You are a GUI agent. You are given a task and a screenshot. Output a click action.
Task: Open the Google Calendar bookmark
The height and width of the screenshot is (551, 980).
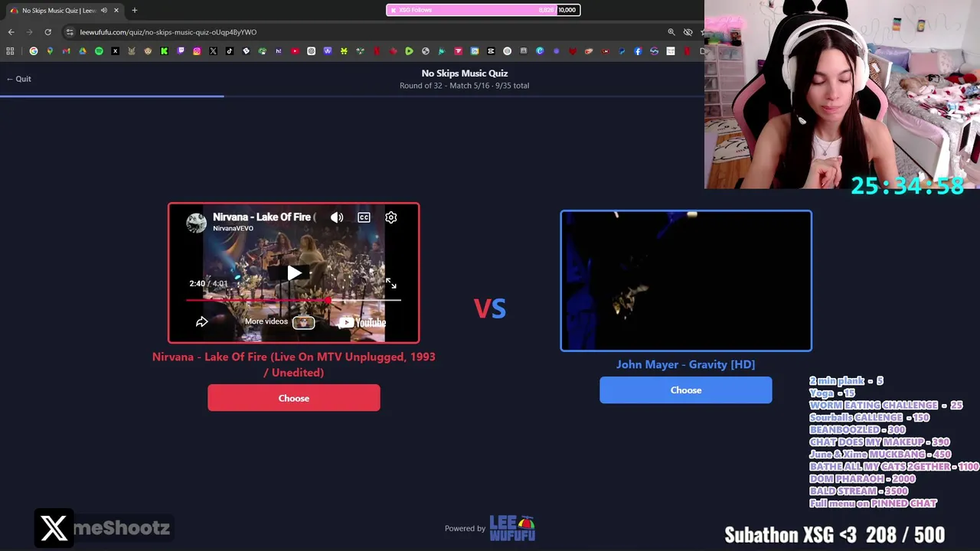click(x=475, y=51)
